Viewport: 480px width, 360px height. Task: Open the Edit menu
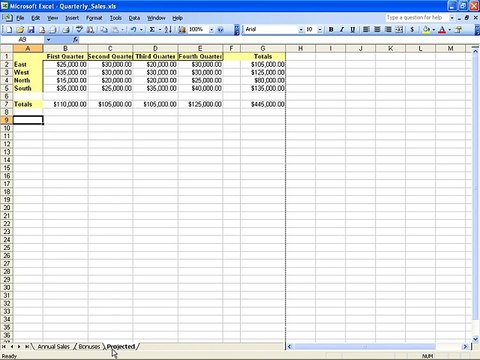[36, 18]
